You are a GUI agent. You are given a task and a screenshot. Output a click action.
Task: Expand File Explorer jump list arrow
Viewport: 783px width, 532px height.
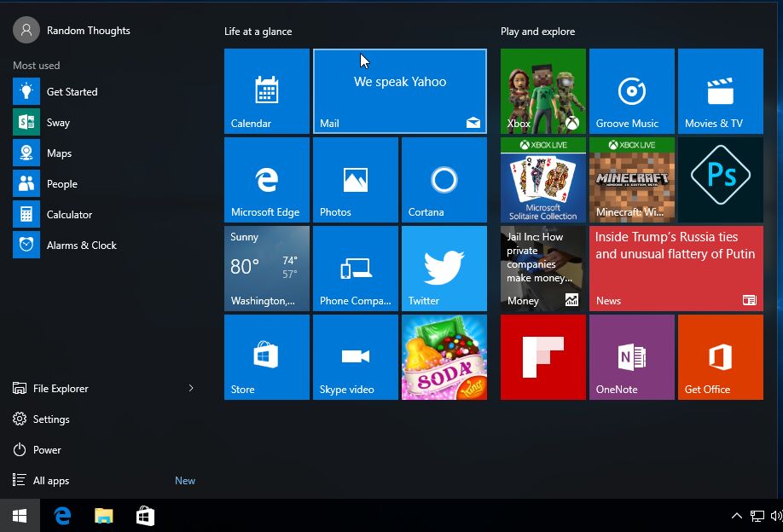coord(191,388)
